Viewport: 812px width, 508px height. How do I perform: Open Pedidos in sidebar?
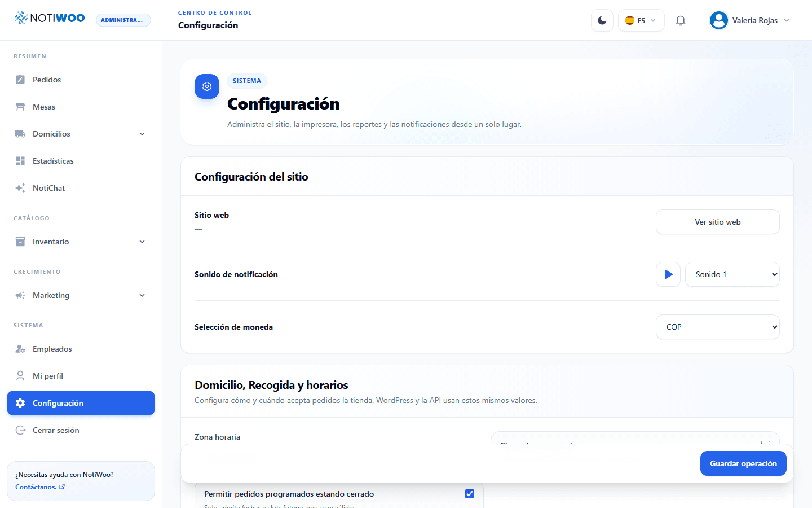(x=81, y=80)
